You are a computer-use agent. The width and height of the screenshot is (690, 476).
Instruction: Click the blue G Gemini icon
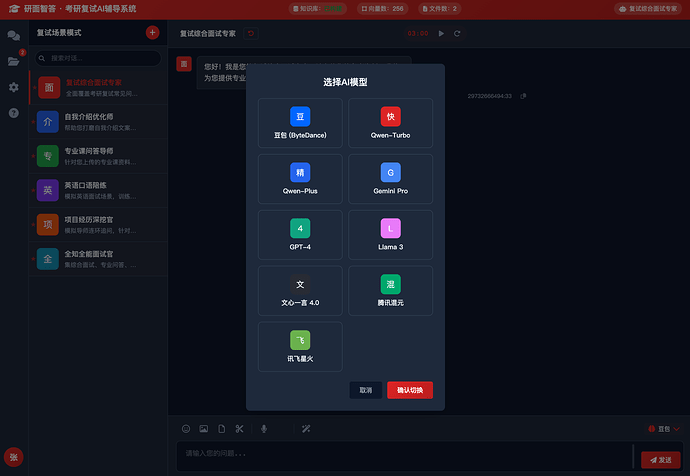[x=390, y=172]
